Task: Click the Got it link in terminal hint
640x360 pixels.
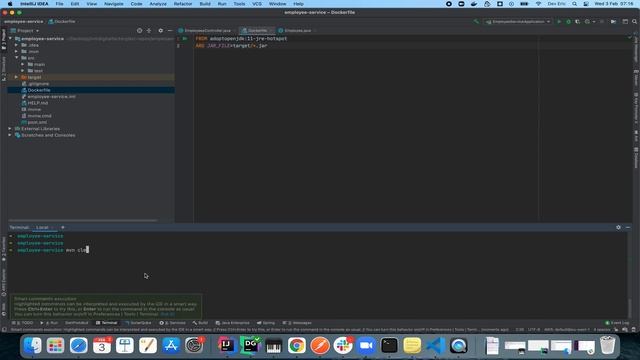Action: 167,314
